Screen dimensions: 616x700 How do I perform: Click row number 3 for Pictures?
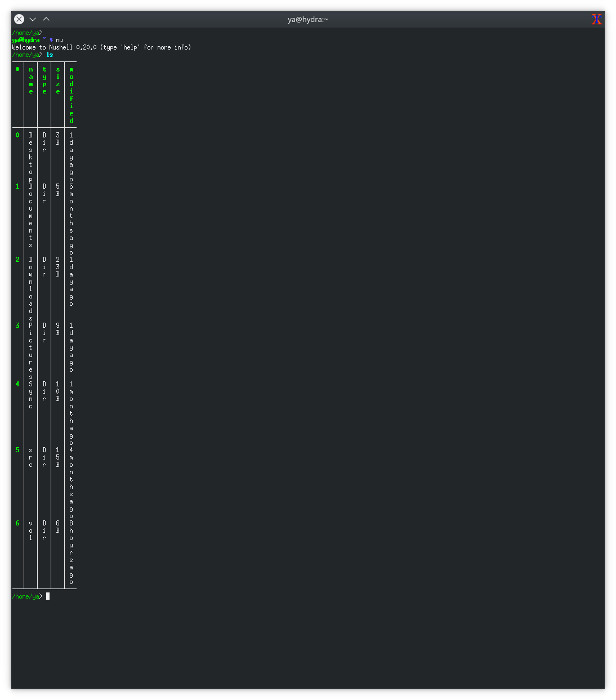[x=17, y=325]
